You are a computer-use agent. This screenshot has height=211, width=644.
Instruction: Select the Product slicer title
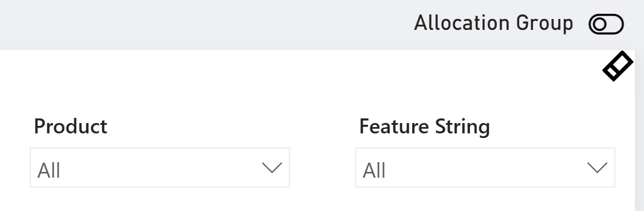(x=70, y=126)
